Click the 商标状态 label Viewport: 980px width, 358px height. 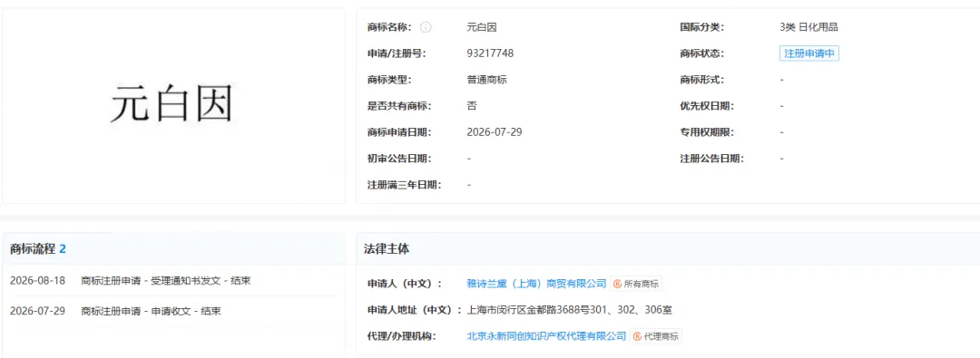701,53
